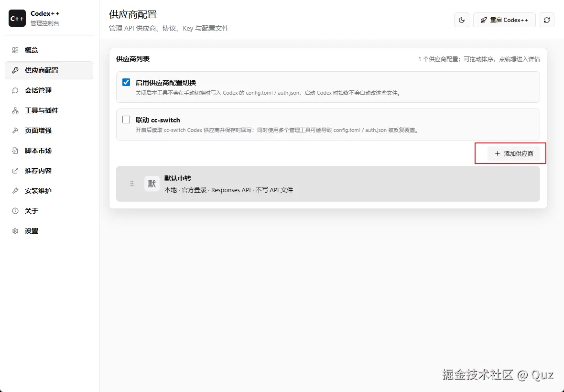Click the chat bubble icon beside 会话管理
This screenshot has height=392, width=564.
point(15,91)
